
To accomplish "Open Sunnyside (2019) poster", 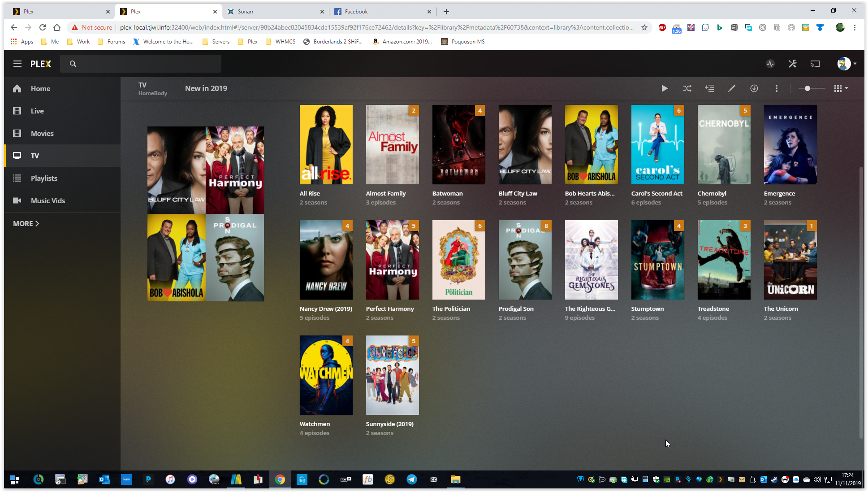I will pyautogui.click(x=393, y=375).
